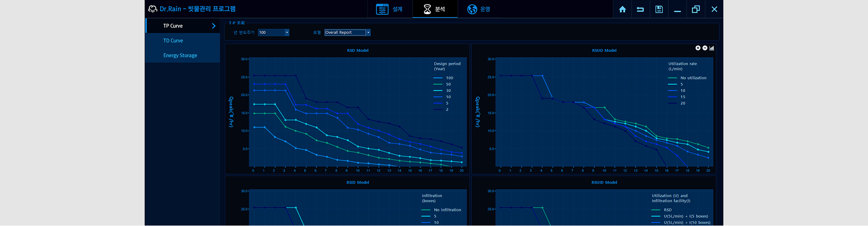The height and width of the screenshot is (226, 868).
Task: Open the 년 빈도주기 dropdown showing 100
Action: click(273, 33)
